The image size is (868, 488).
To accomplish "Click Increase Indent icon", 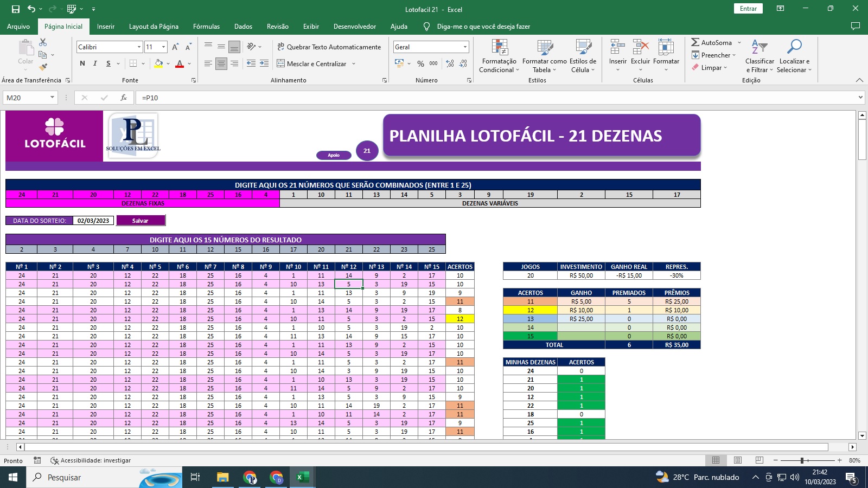I will (x=264, y=63).
